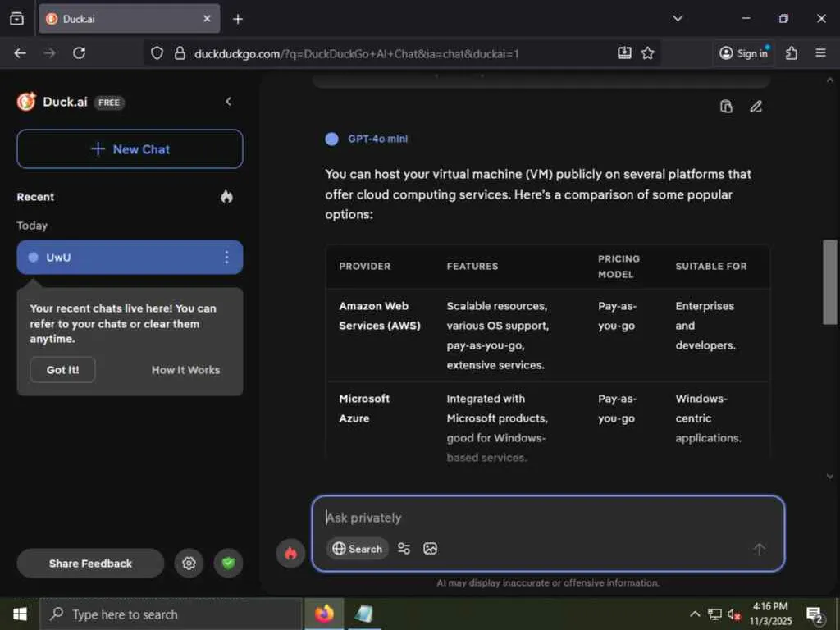Edit the prompt with the pencil icon
The width and height of the screenshot is (840, 630).
[756, 107]
